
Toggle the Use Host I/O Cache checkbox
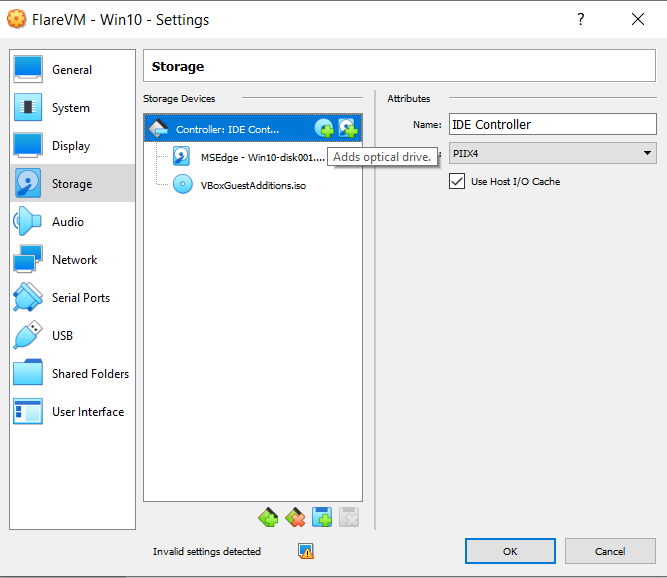click(457, 181)
